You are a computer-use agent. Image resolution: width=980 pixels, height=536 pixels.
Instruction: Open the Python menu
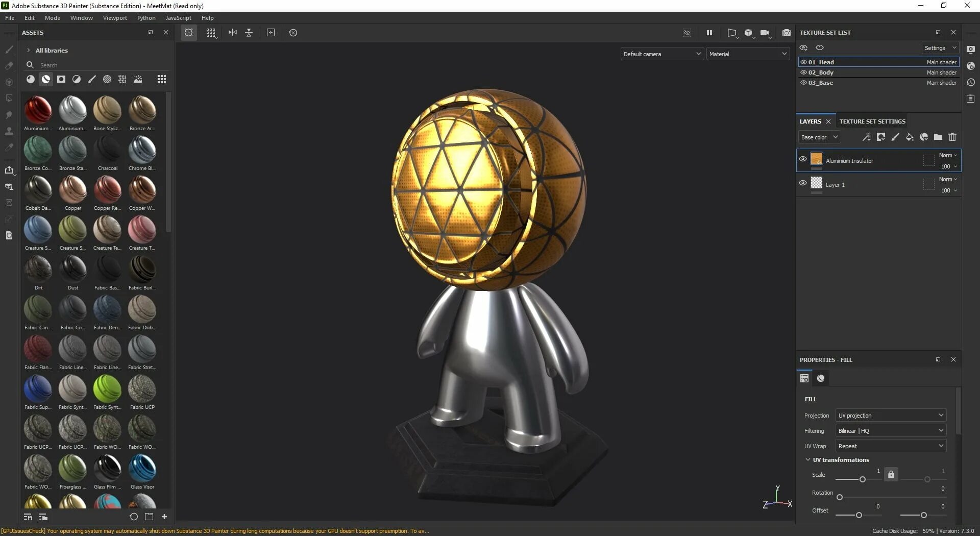click(146, 17)
